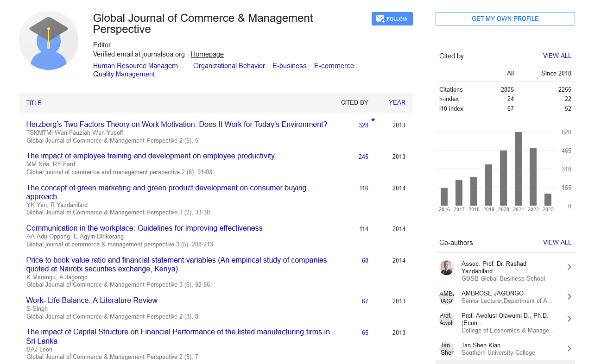Click the total Citations value 2805
This screenshot has height=364, width=601.
507,90
